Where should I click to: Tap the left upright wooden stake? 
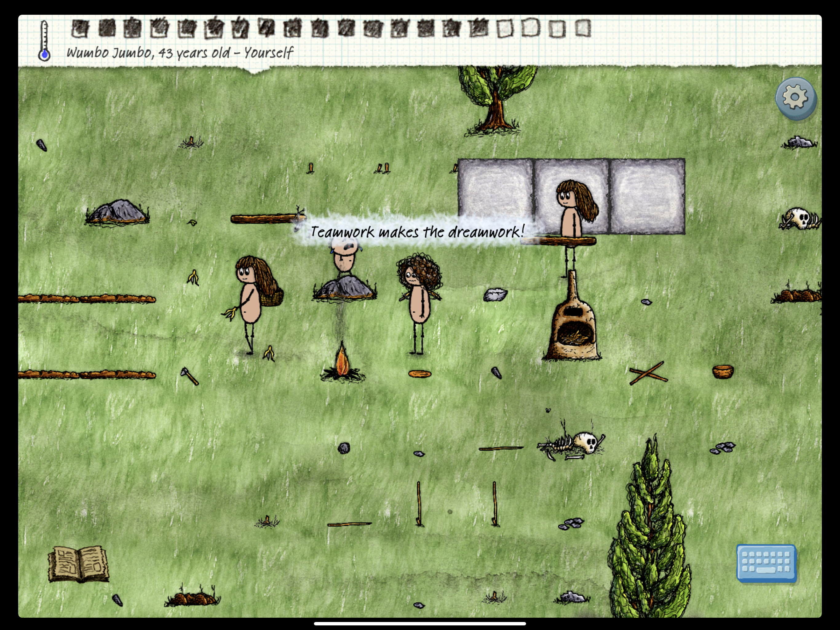coord(419,504)
